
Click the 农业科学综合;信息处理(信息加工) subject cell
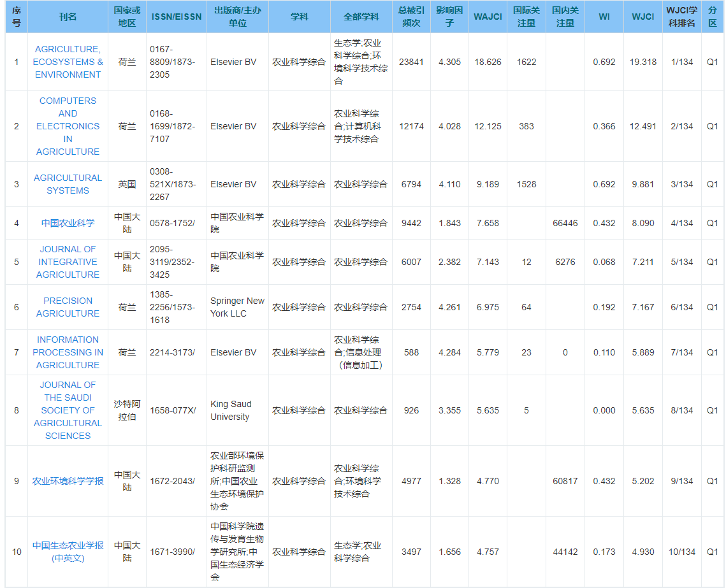[361, 352]
